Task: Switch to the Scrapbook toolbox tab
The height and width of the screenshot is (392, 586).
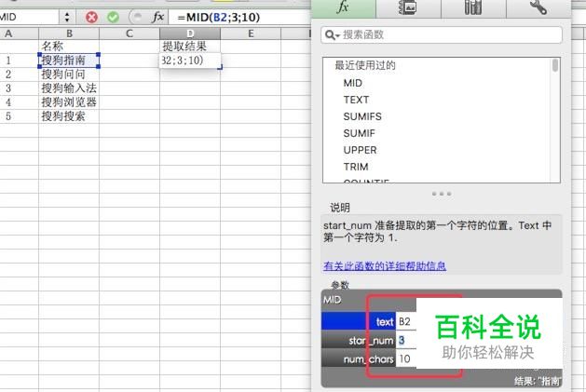Action: [408, 7]
